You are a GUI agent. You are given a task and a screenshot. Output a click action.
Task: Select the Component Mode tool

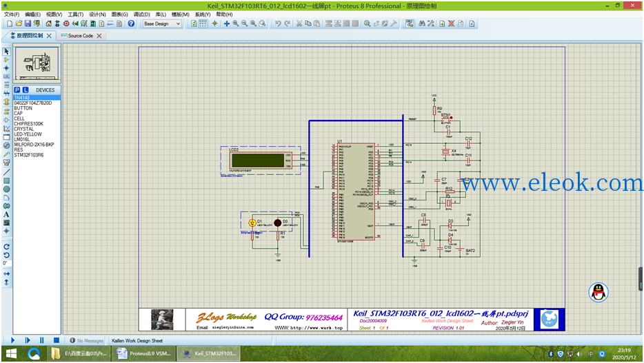(x=6, y=60)
